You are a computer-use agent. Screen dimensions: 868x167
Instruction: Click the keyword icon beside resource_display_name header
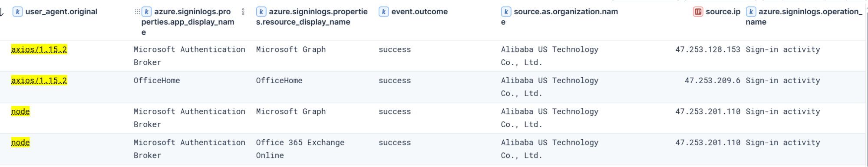[261, 12]
